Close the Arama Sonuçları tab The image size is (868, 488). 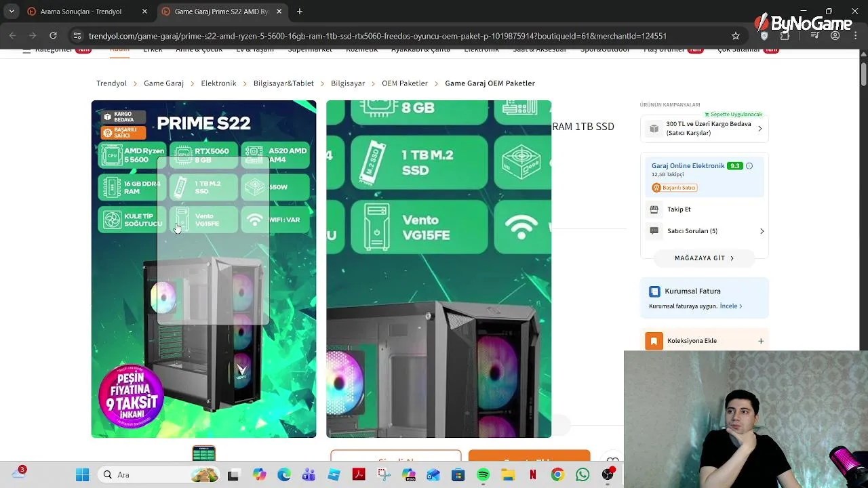tap(144, 12)
